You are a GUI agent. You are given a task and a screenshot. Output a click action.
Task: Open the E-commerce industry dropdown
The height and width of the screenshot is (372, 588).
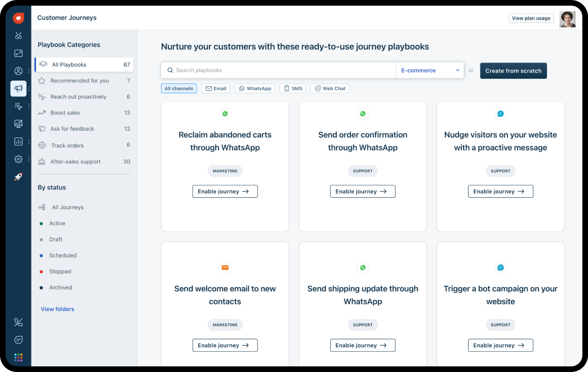click(x=430, y=70)
